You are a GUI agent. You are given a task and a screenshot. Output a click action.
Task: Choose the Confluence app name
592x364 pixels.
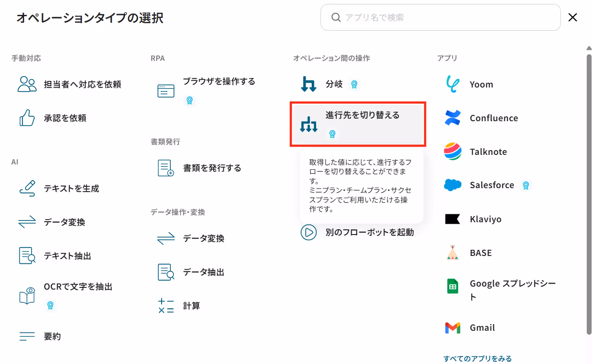[x=494, y=118]
